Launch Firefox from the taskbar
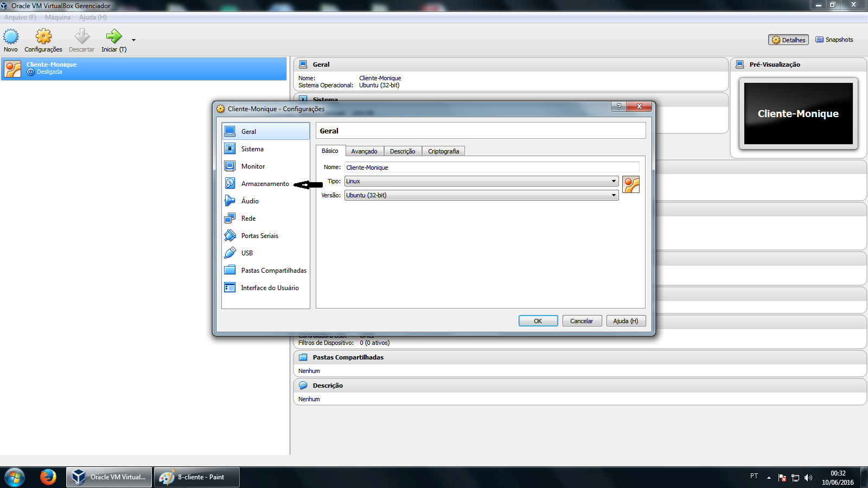The image size is (868, 488). coord(48,477)
